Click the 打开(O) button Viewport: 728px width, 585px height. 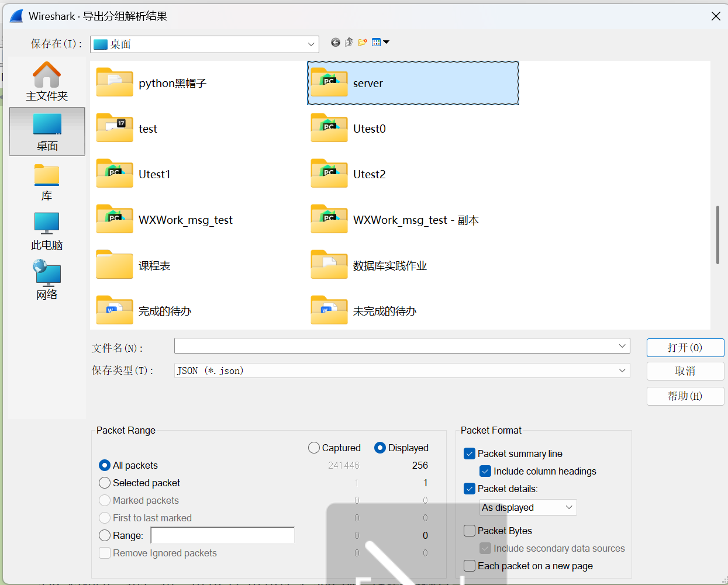[685, 348]
